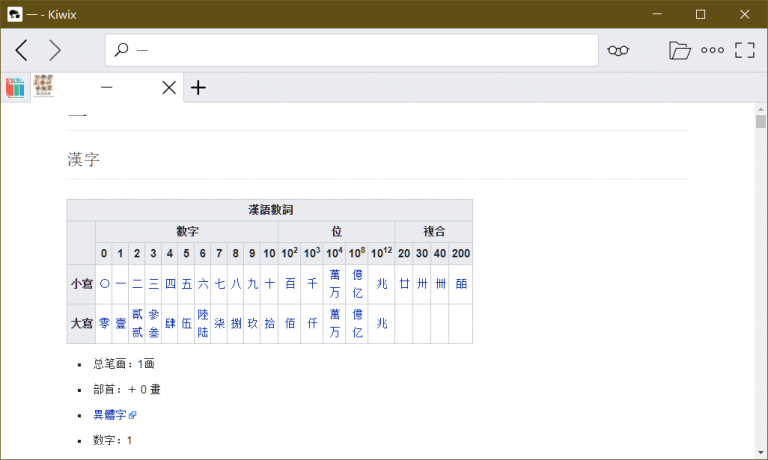The width and height of the screenshot is (768, 460).
Task: Follow the 千 numeral link
Action: click(x=312, y=284)
